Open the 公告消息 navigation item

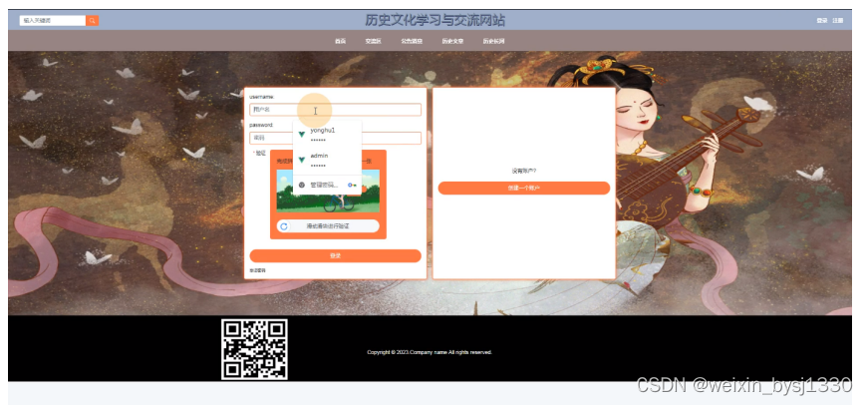pos(412,41)
